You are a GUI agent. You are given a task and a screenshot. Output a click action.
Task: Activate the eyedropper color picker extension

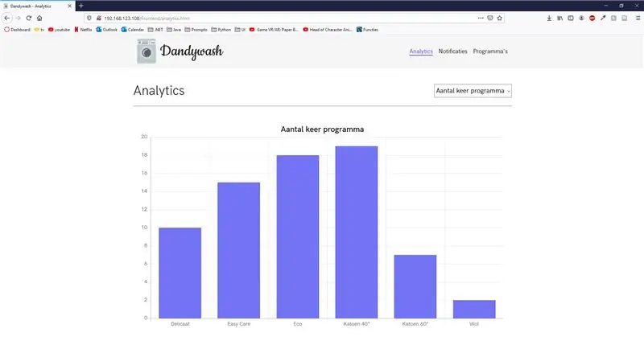click(x=602, y=18)
